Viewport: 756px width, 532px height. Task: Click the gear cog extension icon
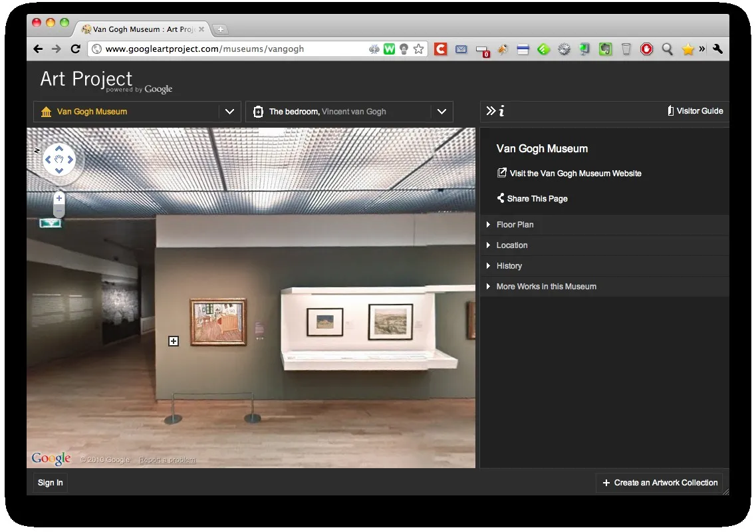click(x=564, y=49)
